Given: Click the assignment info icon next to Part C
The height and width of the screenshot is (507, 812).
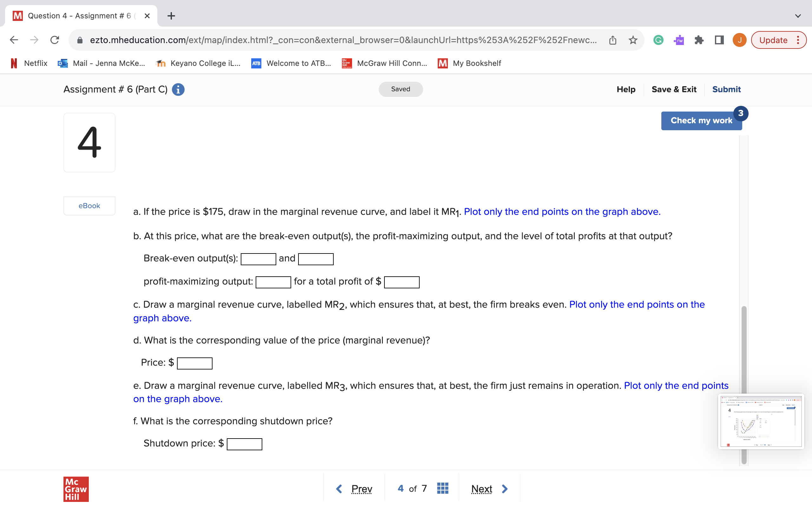Looking at the screenshot, I should click(178, 89).
